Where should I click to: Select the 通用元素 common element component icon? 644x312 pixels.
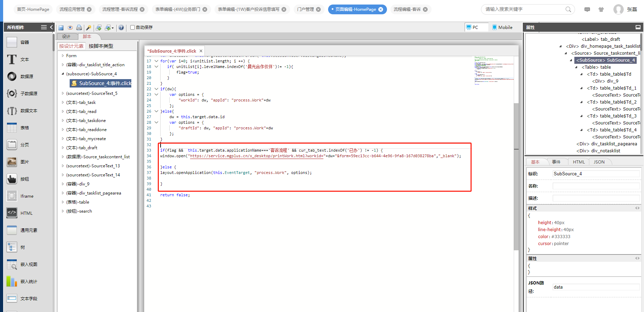coord(12,230)
